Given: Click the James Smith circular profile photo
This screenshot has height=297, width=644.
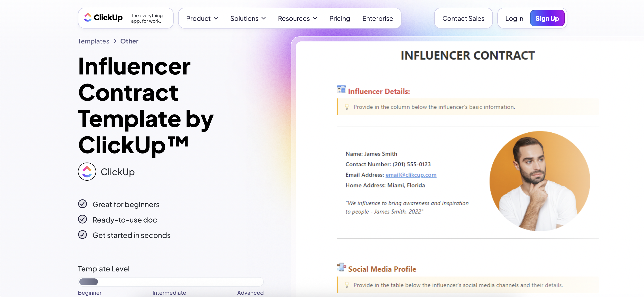Looking at the screenshot, I should [x=540, y=181].
